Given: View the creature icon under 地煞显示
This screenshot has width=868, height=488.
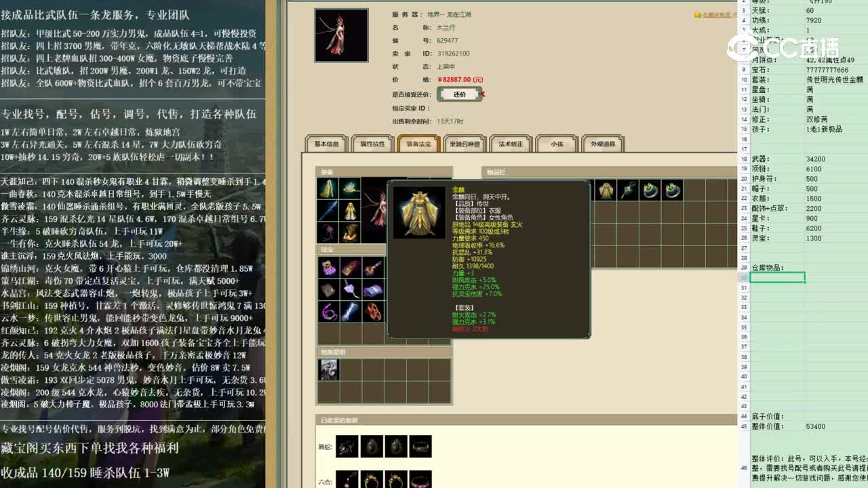Looking at the screenshot, I should coord(329,368).
